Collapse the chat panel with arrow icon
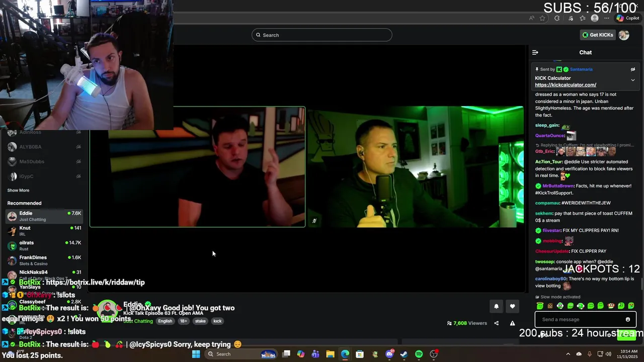Viewport: 644px width, 362px height. [x=535, y=52]
